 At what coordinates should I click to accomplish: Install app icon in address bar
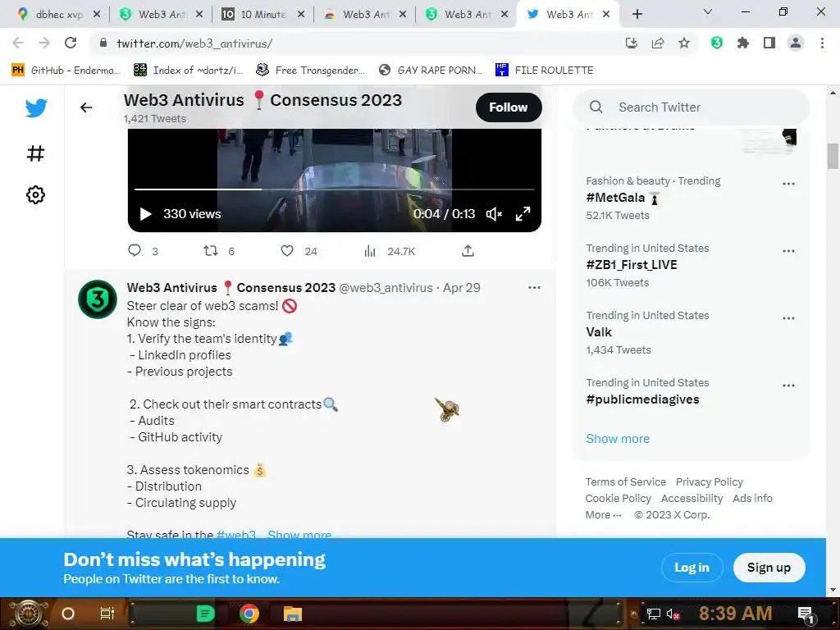click(632, 43)
